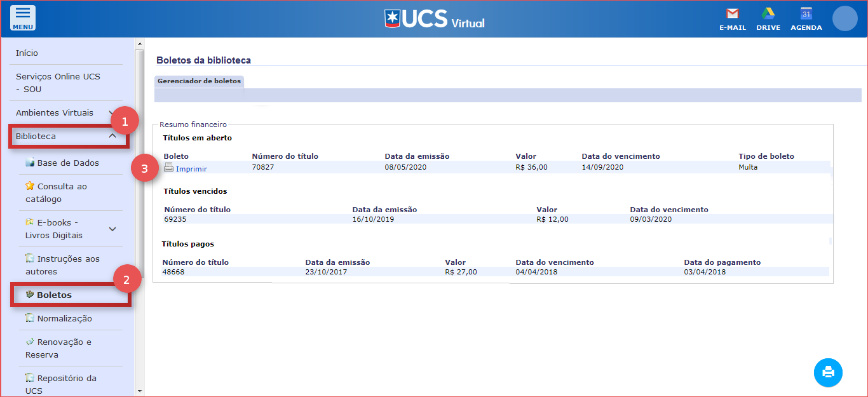Click the sidebar scrollbar down arrow
Screen dimensions: 868x397
pyautogui.click(x=140, y=391)
